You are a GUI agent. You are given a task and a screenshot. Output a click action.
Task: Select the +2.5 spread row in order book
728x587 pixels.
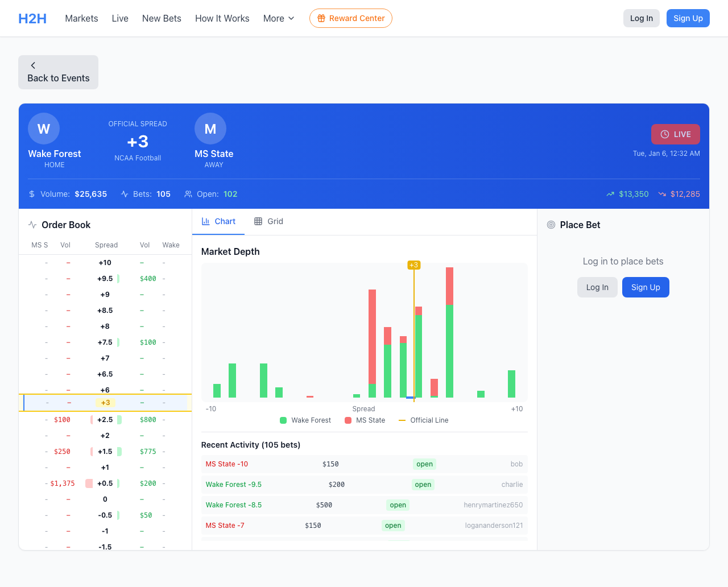(105, 420)
